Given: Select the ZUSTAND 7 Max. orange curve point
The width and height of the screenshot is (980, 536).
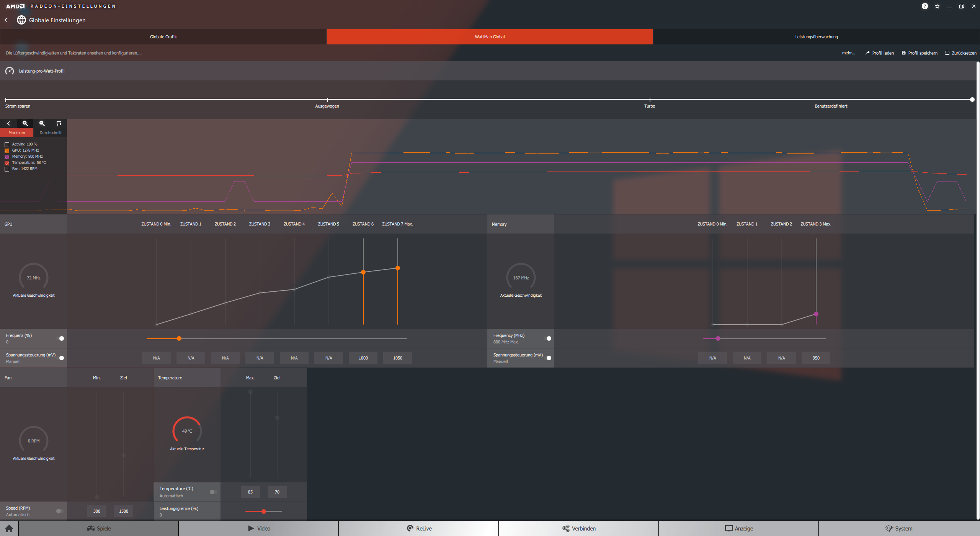Looking at the screenshot, I should [x=398, y=268].
